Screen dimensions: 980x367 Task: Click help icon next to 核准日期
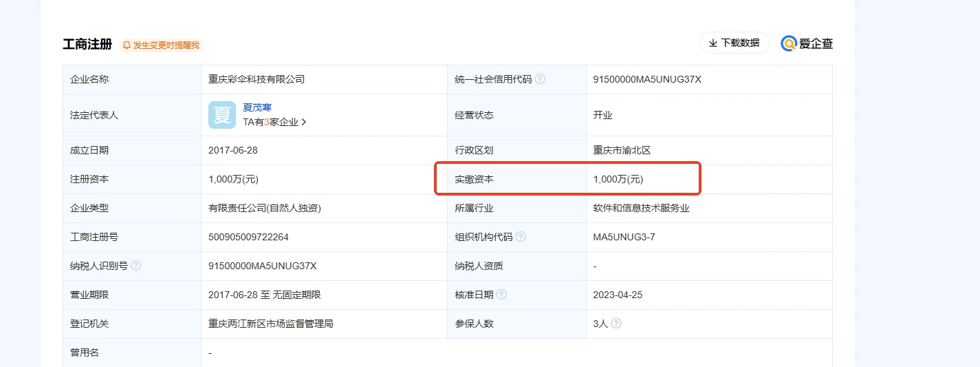[501, 295]
